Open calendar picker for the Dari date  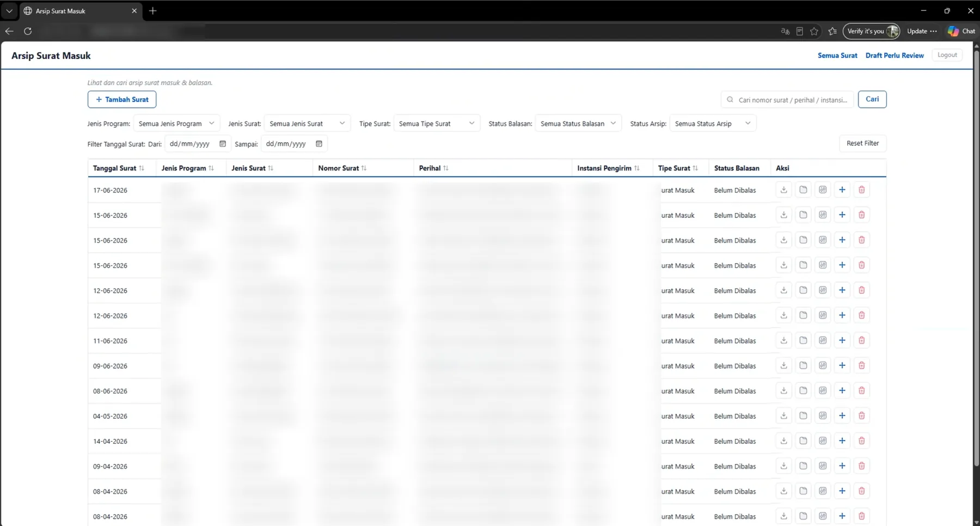pos(223,144)
